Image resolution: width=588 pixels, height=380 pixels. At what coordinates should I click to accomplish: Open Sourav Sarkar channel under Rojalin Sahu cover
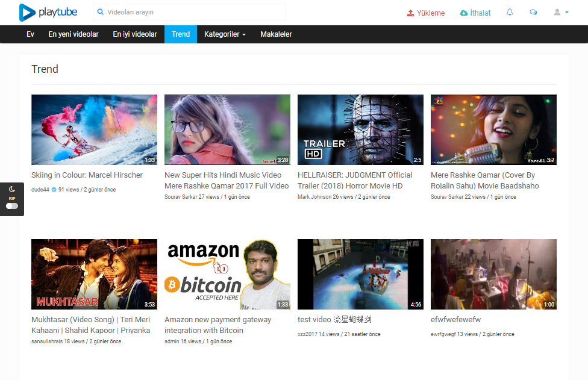pos(447,197)
